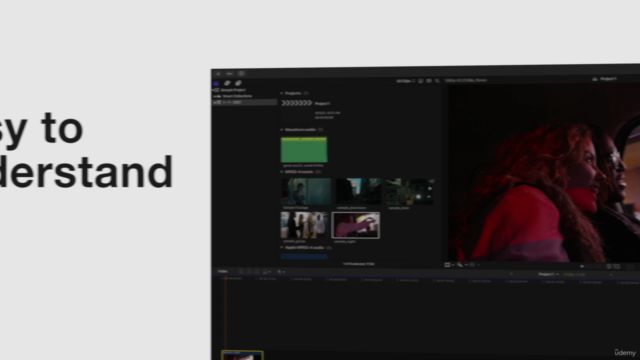Open the retime speedometer dropdown in viewer
Screen dimensions: 640x360
click(x=474, y=265)
